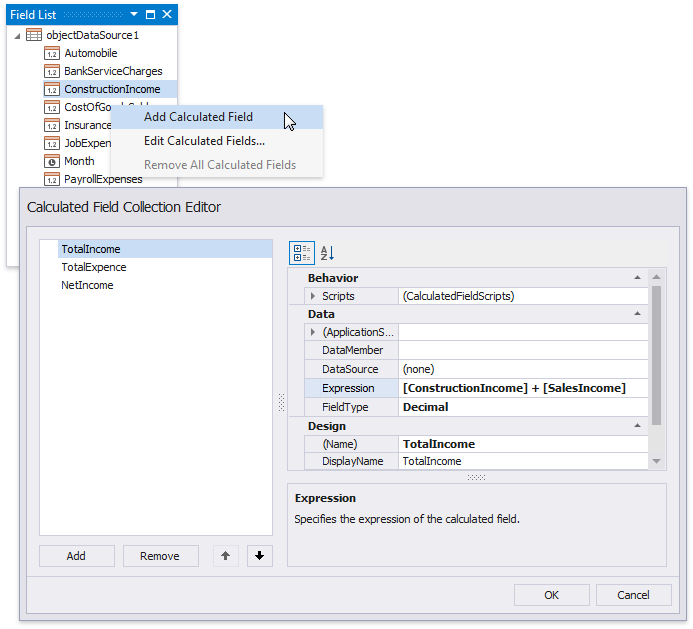The image size is (693, 629).
Task: Click the JobExpenses field icon
Action: point(52,144)
